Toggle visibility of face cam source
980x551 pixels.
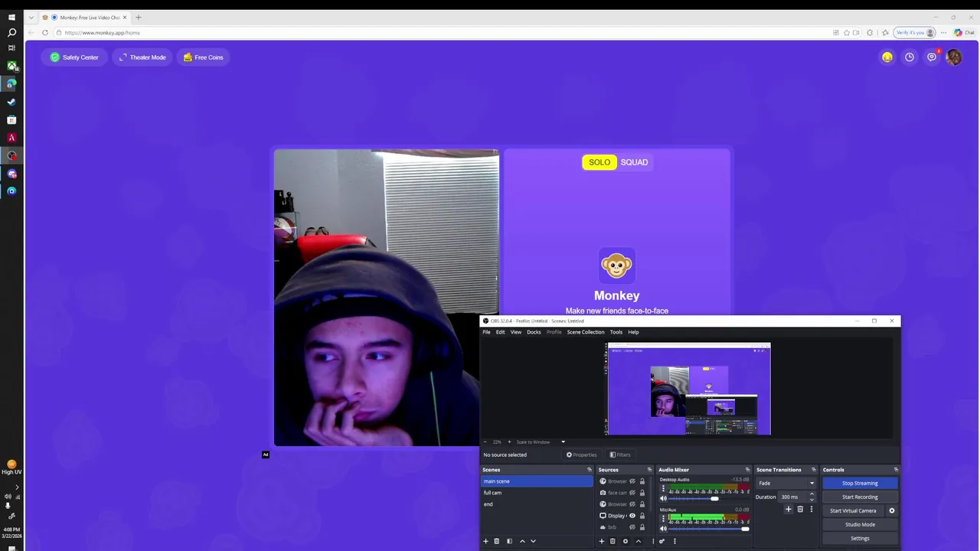[x=632, y=493]
